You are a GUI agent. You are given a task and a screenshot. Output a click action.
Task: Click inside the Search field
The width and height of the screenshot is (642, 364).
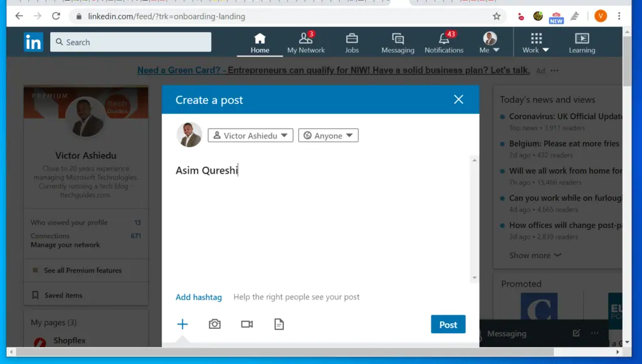tap(130, 41)
